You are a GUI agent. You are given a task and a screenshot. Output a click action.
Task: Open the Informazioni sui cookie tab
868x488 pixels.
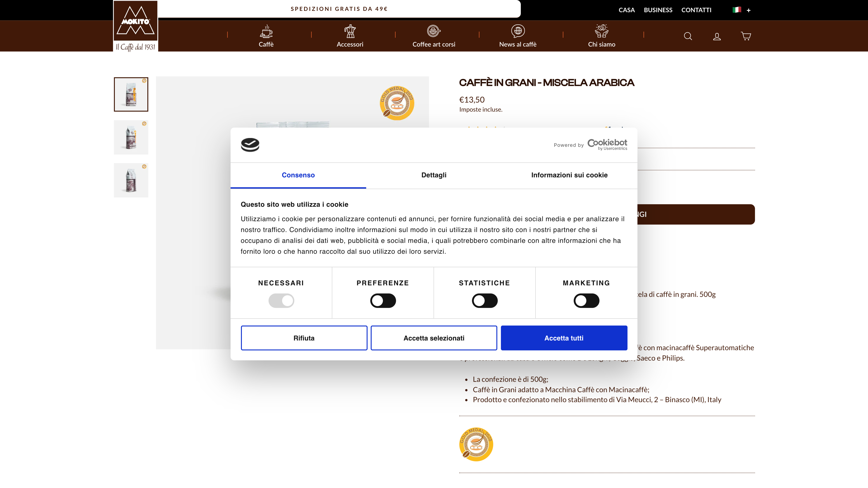[x=569, y=175]
